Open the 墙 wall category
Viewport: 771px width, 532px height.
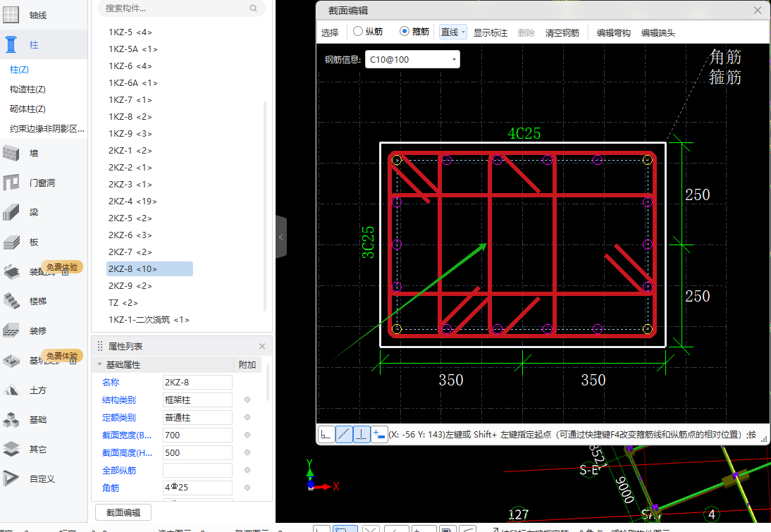click(x=33, y=154)
